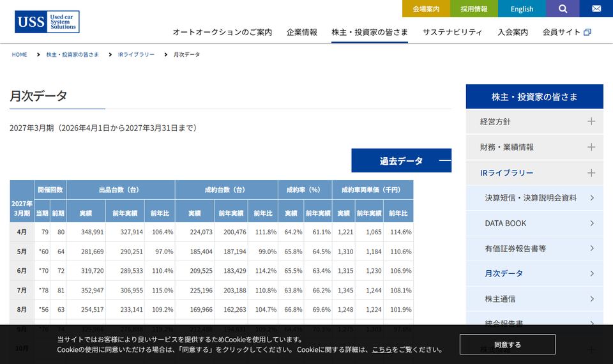The width and height of the screenshot is (613, 364).
Task: Open 月次データ in the sidebar
Action: pos(534,274)
